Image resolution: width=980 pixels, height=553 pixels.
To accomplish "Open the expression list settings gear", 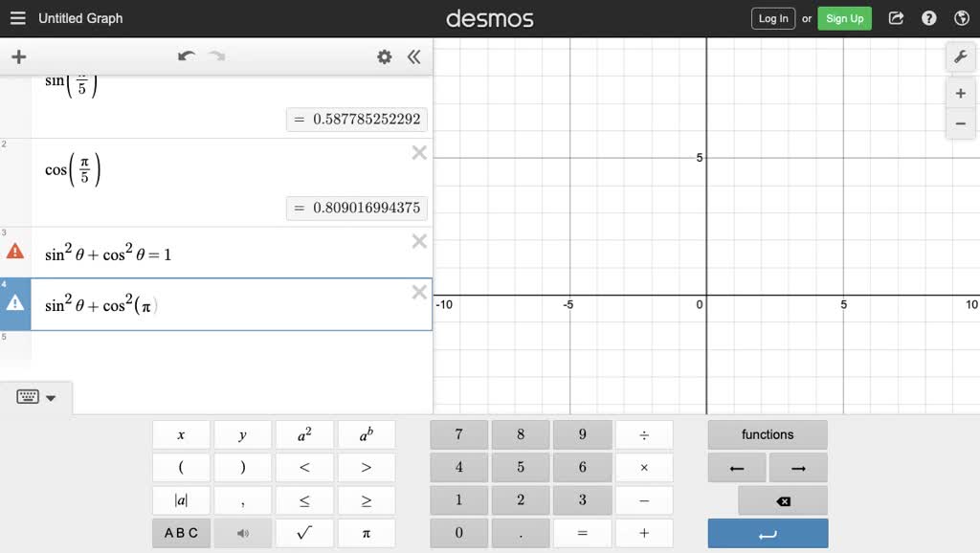I will pyautogui.click(x=384, y=56).
